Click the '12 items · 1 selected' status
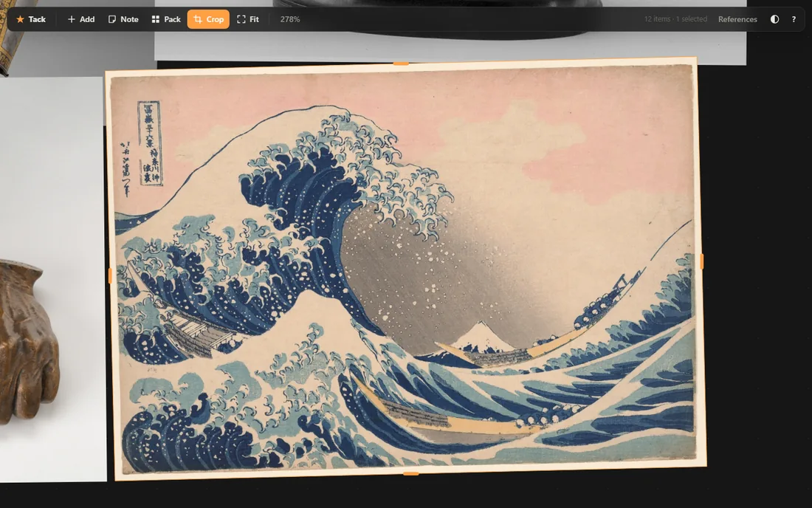 675,19
